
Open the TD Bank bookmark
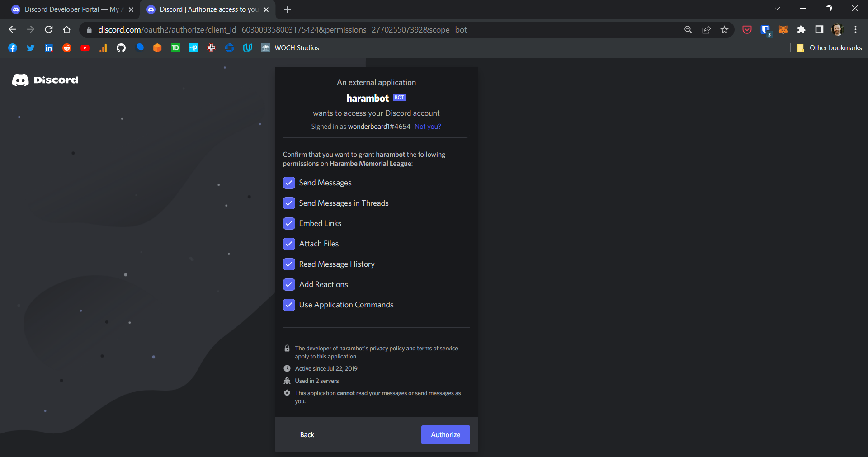click(175, 48)
